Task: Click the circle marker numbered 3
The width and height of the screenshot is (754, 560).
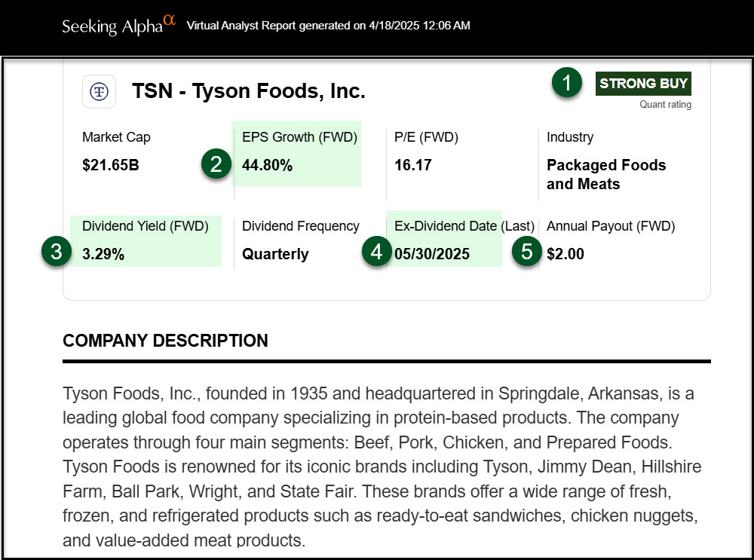Action: pyautogui.click(x=57, y=252)
